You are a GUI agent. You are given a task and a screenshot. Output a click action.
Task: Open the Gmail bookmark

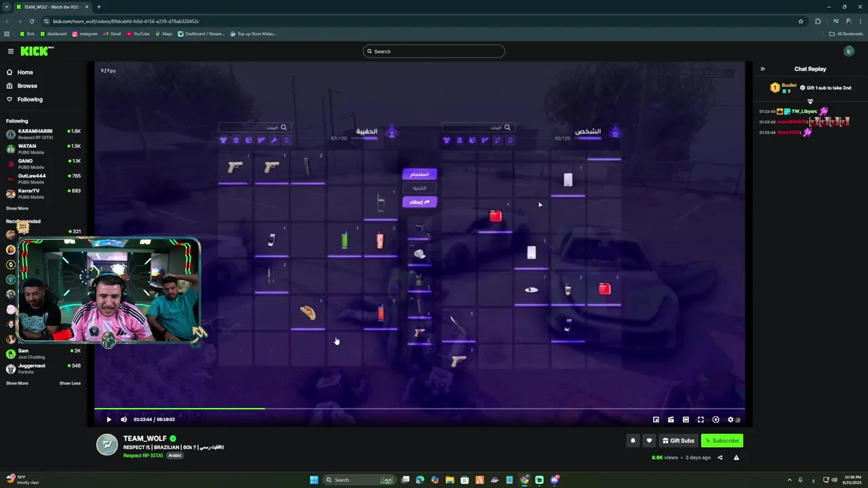(112, 34)
